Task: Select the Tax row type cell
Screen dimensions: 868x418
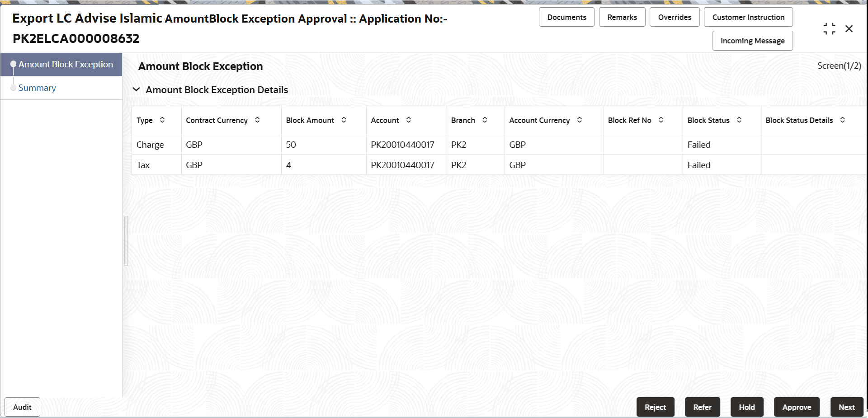Action: (x=156, y=165)
